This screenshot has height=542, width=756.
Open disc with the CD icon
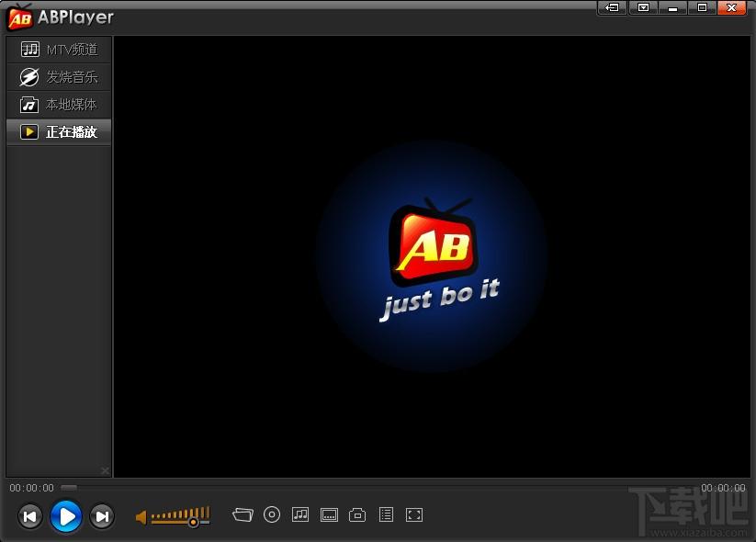pyautogui.click(x=272, y=515)
